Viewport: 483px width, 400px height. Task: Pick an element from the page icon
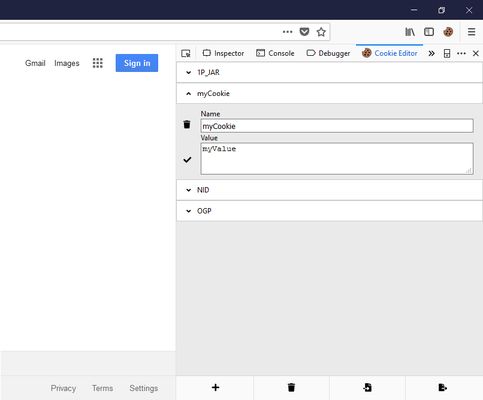point(186,53)
